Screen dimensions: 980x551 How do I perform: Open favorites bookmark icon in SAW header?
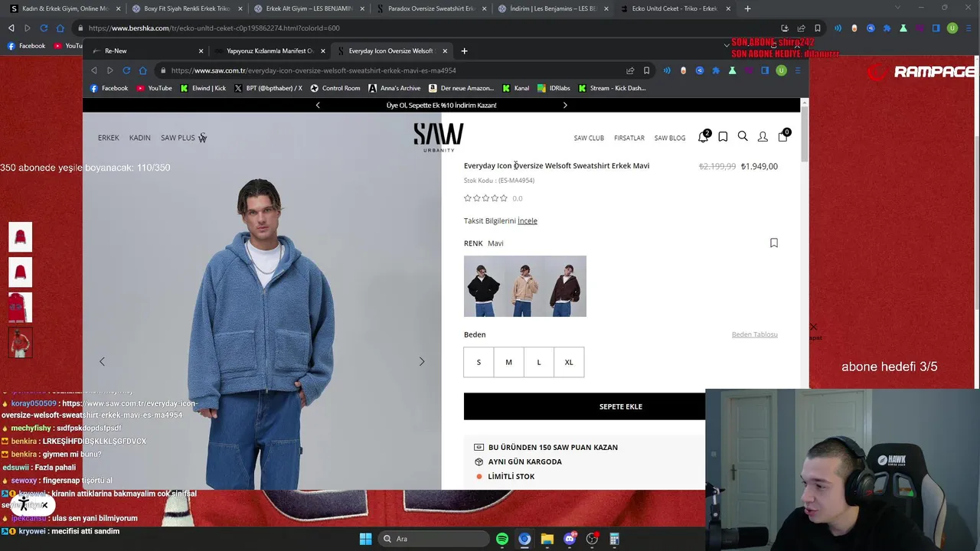723,137
